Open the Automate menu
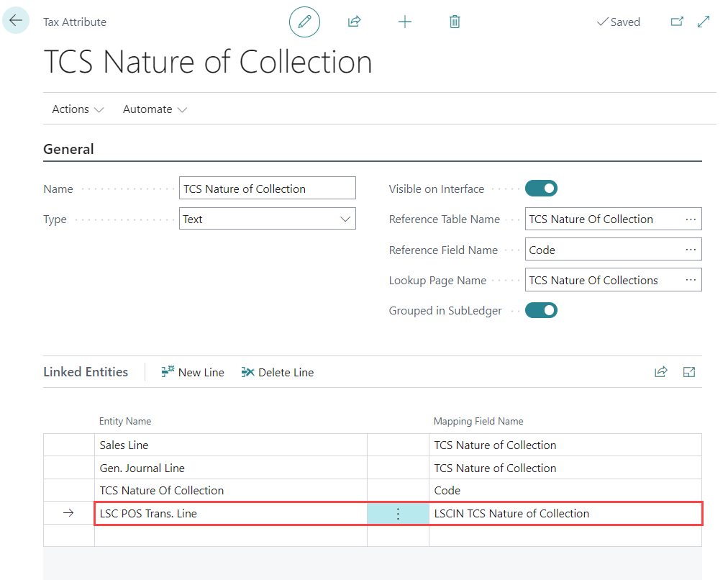The width and height of the screenshot is (728, 580). (155, 109)
